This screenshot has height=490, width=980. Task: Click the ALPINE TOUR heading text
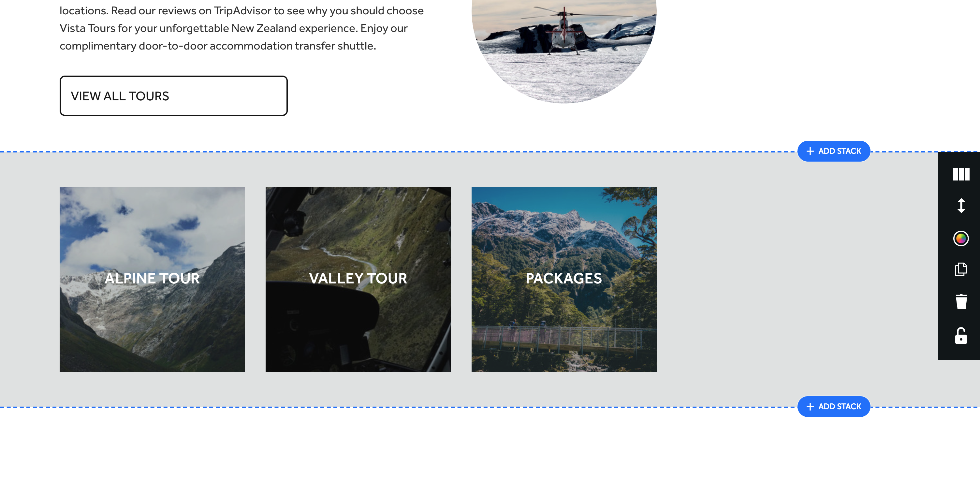coord(152,278)
